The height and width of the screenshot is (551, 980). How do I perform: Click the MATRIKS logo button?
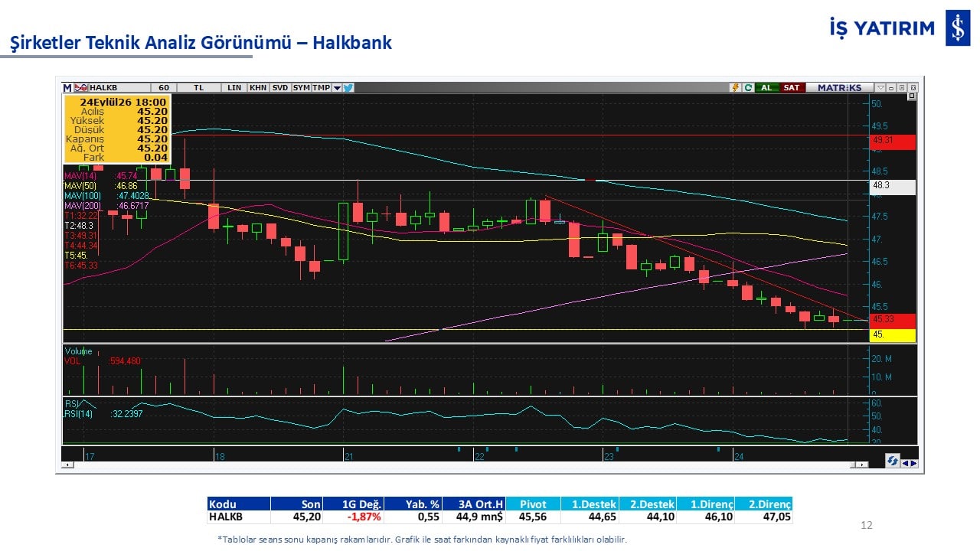[x=838, y=87]
